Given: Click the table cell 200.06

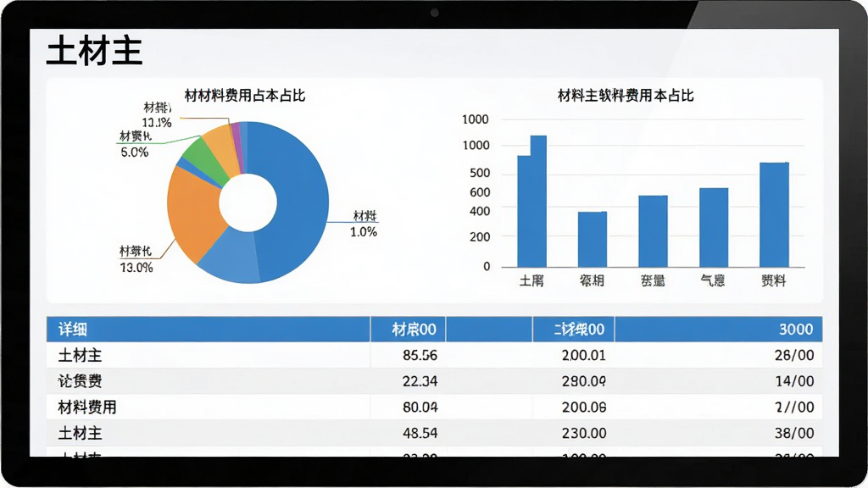Looking at the screenshot, I should click(584, 408).
